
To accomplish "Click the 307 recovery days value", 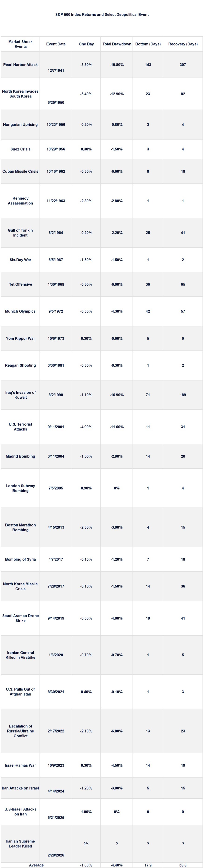I will [183, 65].
